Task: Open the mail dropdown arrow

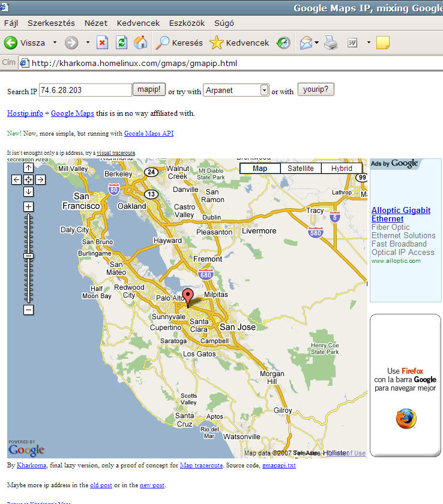Action: [317, 43]
